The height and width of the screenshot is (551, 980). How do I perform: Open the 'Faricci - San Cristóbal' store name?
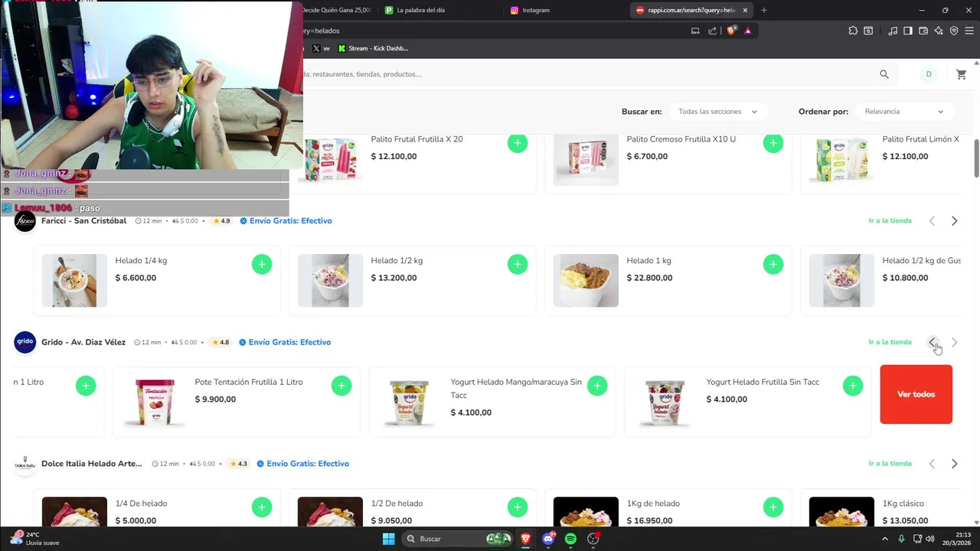84,221
